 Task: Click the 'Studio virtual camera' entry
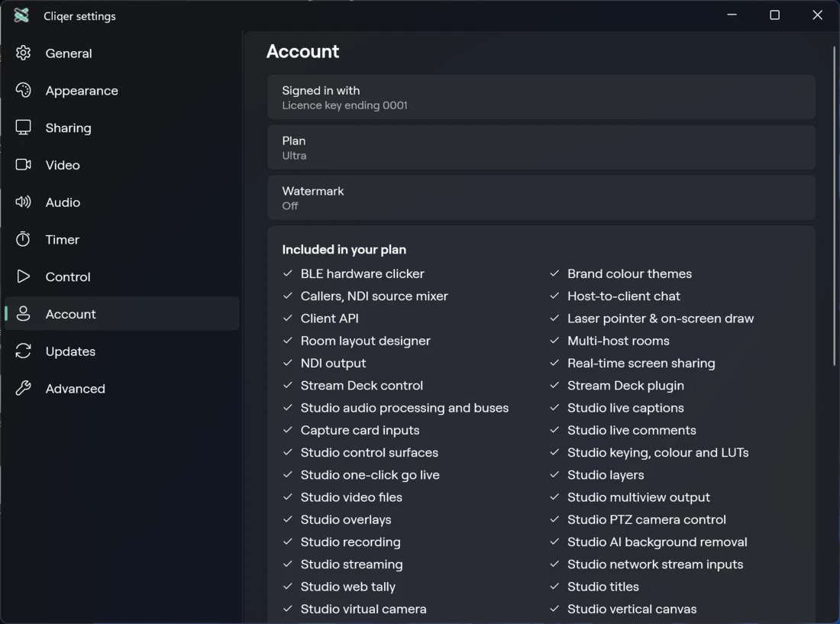pos(363,609)
